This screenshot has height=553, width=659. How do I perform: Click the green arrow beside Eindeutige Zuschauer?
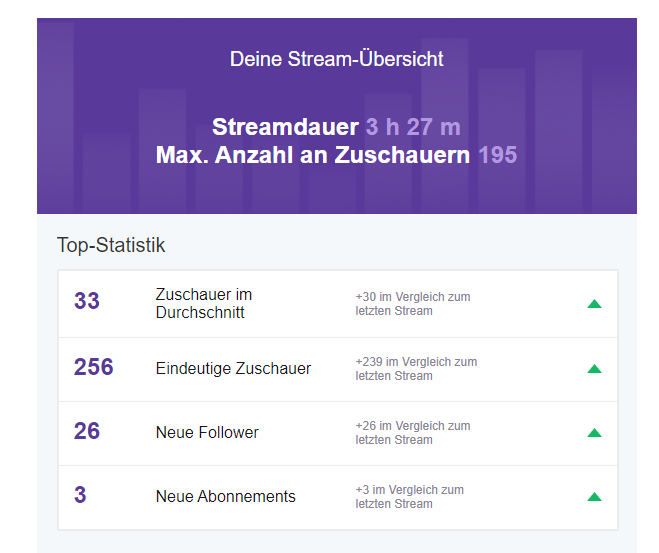point(594,369)
